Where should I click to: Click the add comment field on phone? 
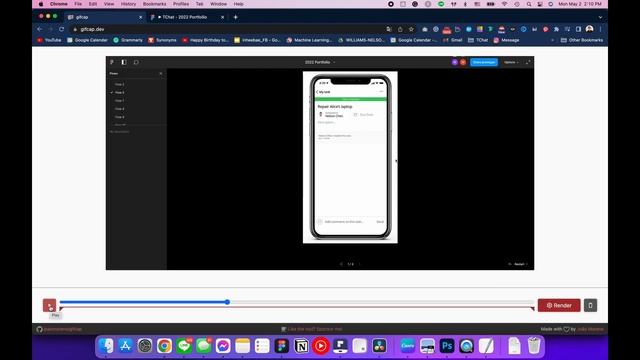[x=344, y=222]
